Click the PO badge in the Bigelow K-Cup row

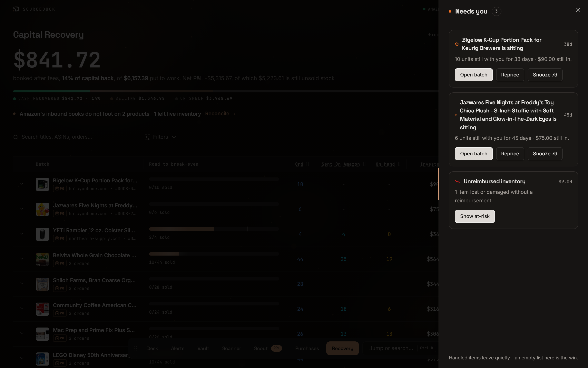click(60, 189)
